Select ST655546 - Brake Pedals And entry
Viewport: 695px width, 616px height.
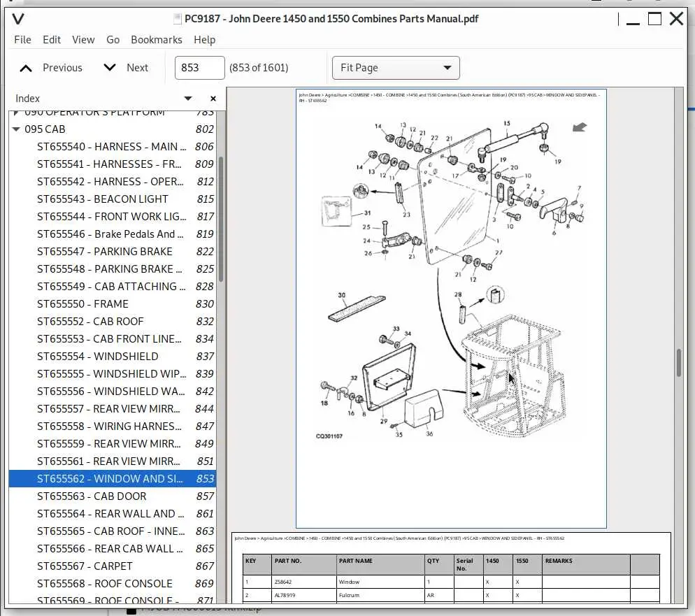pyautogui.click(x=113, y=234)
